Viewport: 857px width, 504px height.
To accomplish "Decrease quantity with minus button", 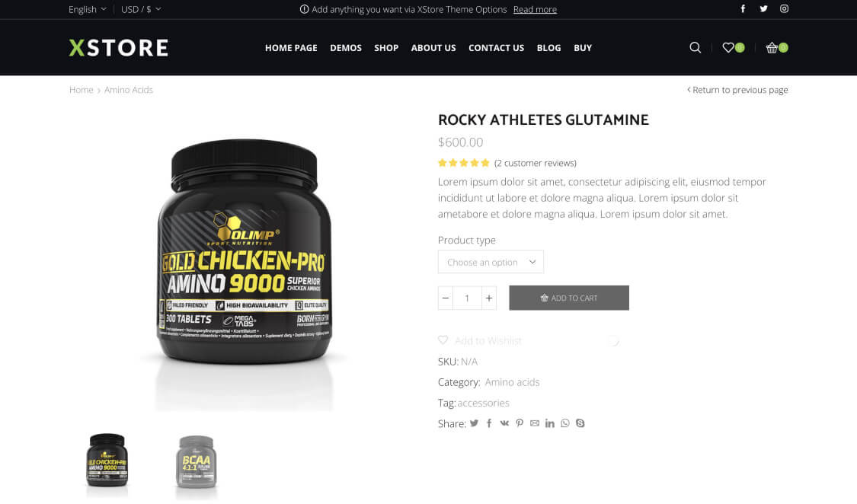I will coord(446,298).
